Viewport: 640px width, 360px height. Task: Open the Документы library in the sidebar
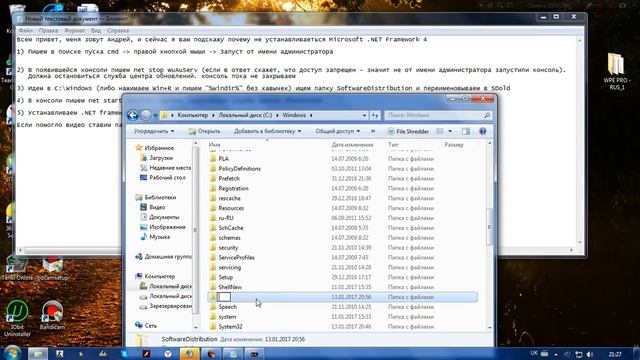[x=164, y=217]
